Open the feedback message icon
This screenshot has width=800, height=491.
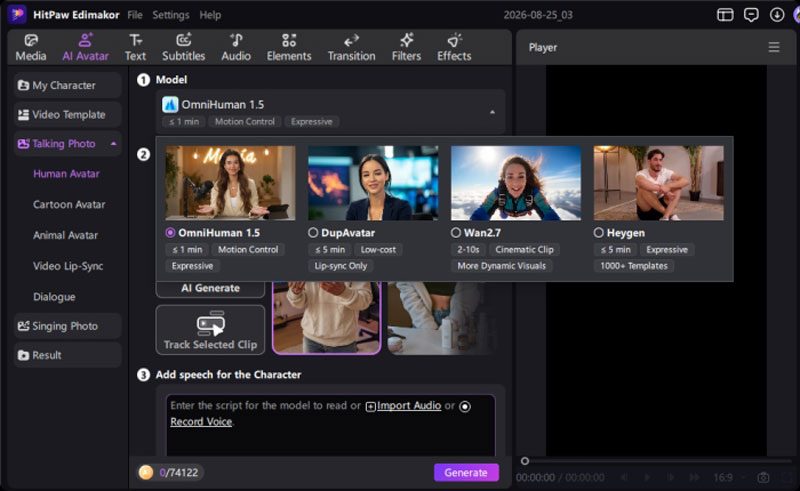click(751, 15)
